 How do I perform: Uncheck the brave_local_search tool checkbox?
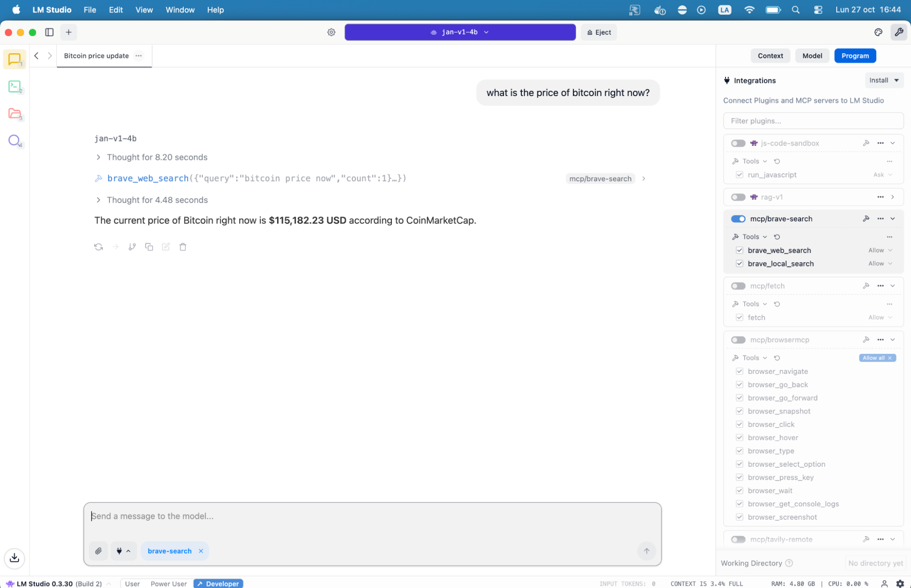coord(740,264)
